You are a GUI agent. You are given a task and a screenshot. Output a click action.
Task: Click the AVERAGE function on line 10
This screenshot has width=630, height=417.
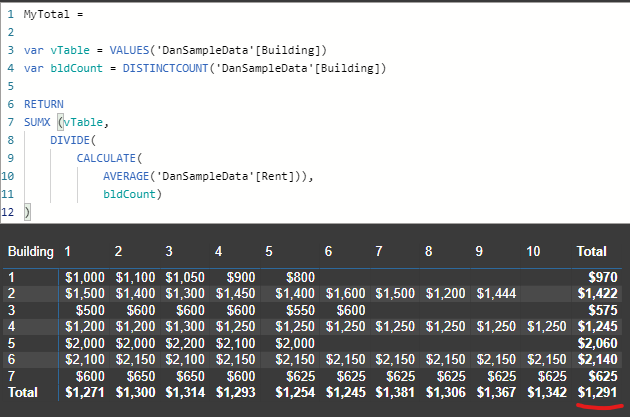[x=126, y=176]
